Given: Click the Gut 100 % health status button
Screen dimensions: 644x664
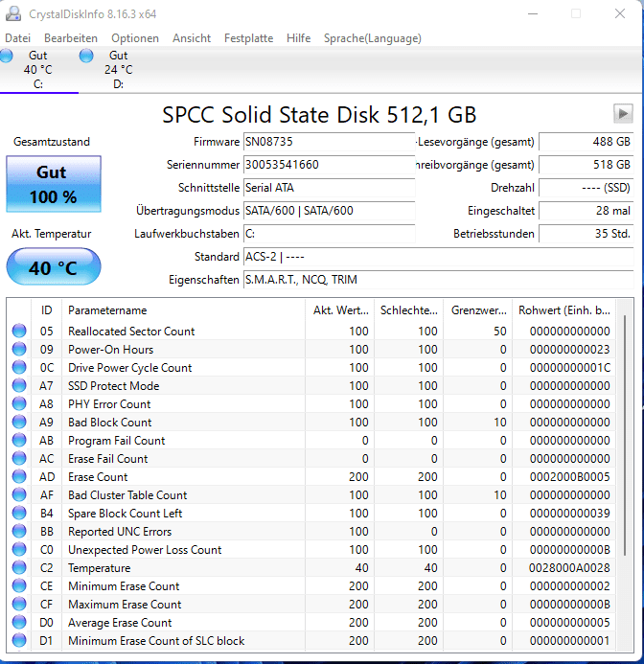Looking at the screenshot, I should [x=54, y=185].
